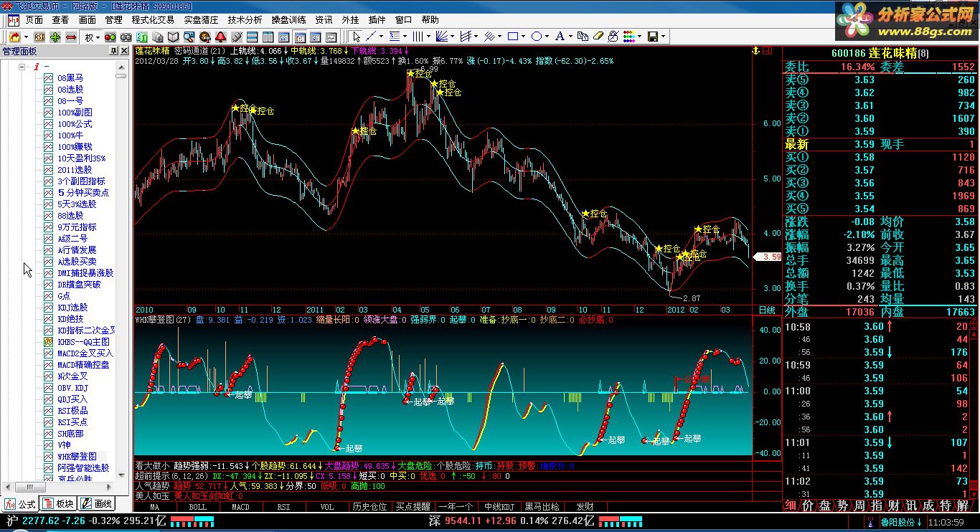
Task: Select the 买点提醒 indicator tab
Action: coord(413,507)
